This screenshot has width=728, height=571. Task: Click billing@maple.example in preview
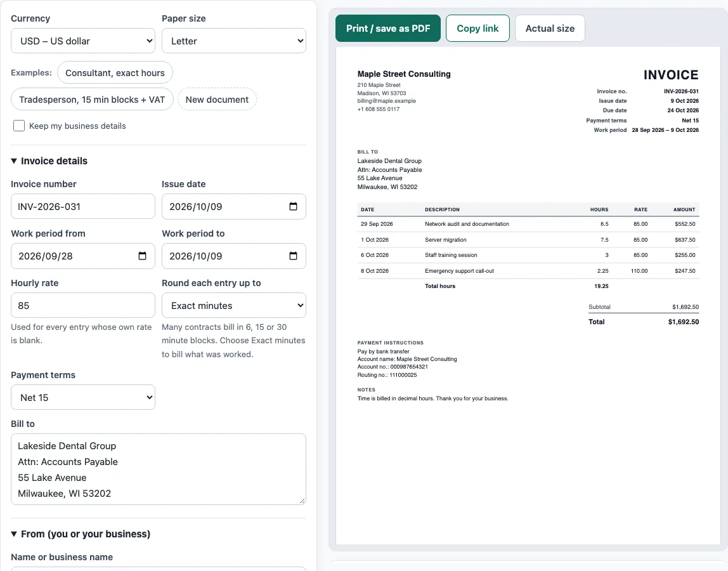[x=387, y=101]
